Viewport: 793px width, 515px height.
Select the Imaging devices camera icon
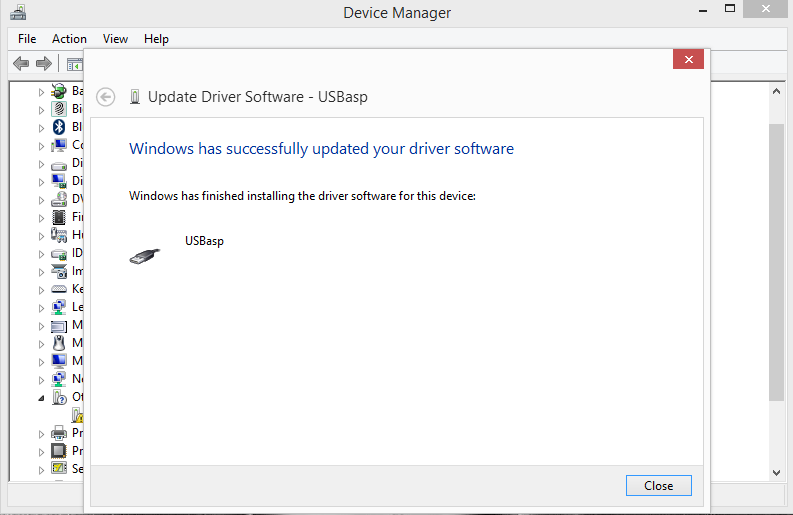[59, 271]
